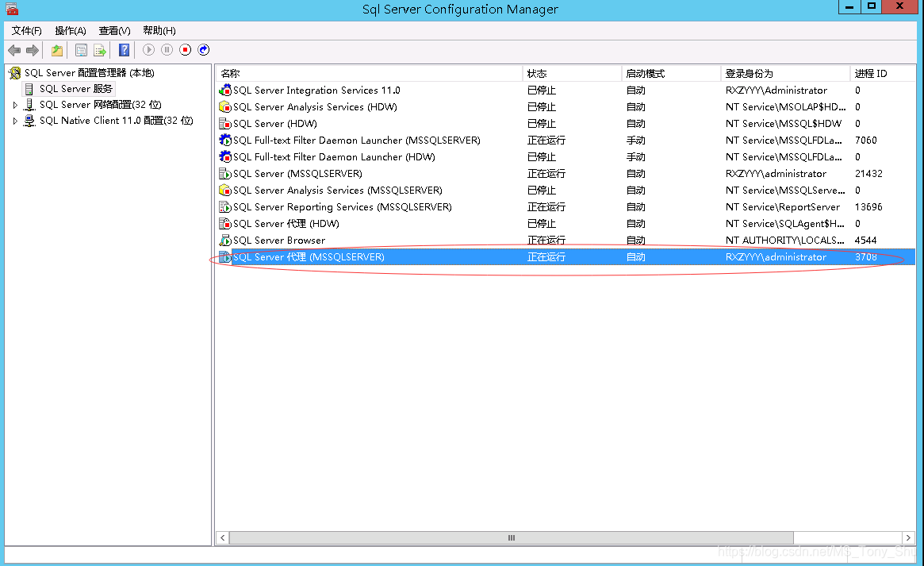Select the SQL Server (HDW) name
Screen dimensions: 924x566
pos(274,124)
